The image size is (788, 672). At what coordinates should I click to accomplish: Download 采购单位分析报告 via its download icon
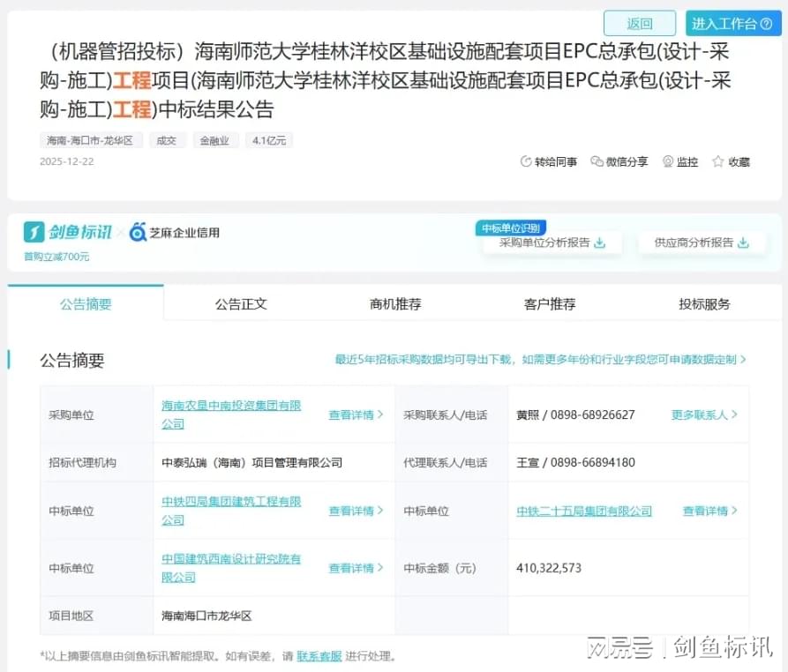600,243
